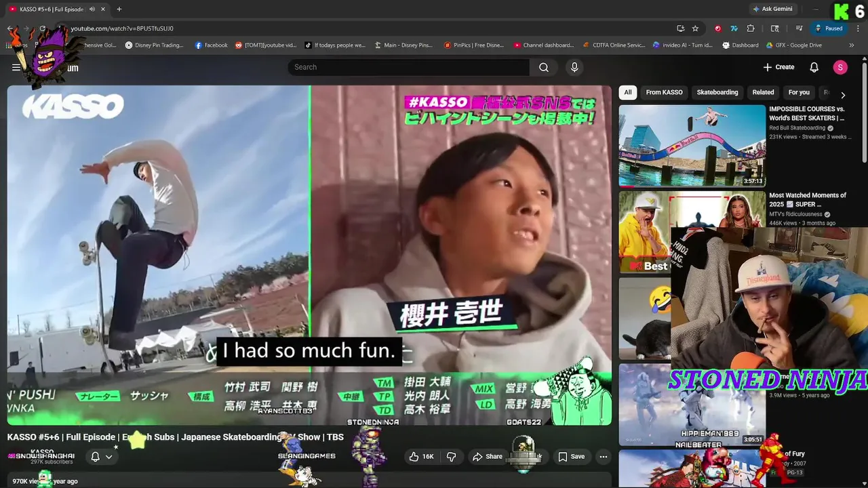This screenshot has height=488, width=868.
Task: Click the video title KASSO #5+6
Action: point(176,437)
